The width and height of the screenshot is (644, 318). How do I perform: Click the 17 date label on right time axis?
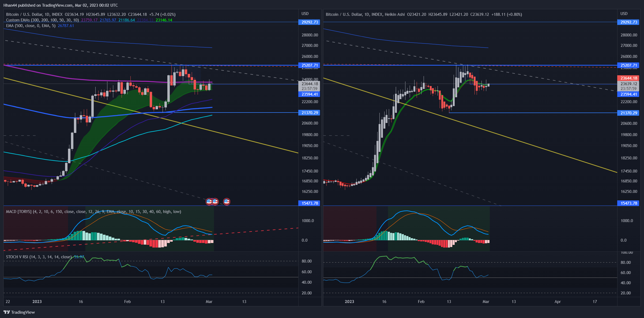595,302
